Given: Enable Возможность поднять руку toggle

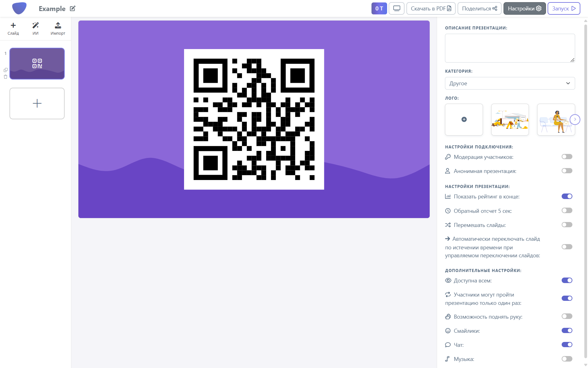Looking at the screenshot, I should (567, 316).
